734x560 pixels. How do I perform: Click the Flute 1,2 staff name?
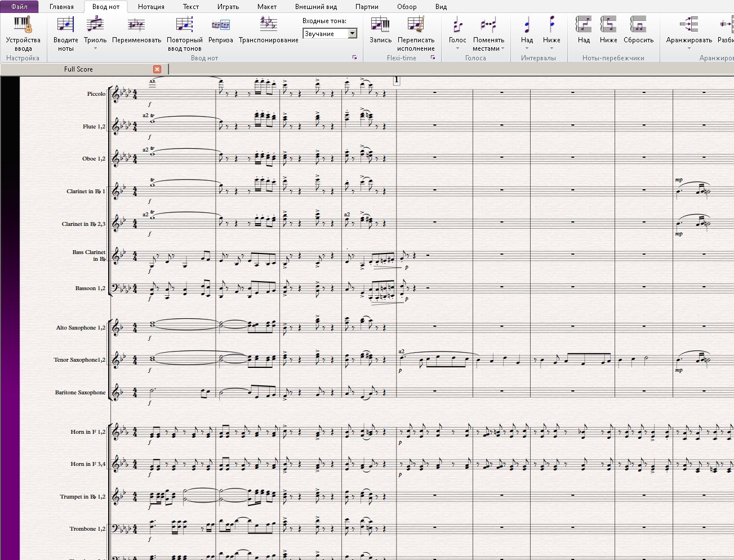(x=94, y=127)
